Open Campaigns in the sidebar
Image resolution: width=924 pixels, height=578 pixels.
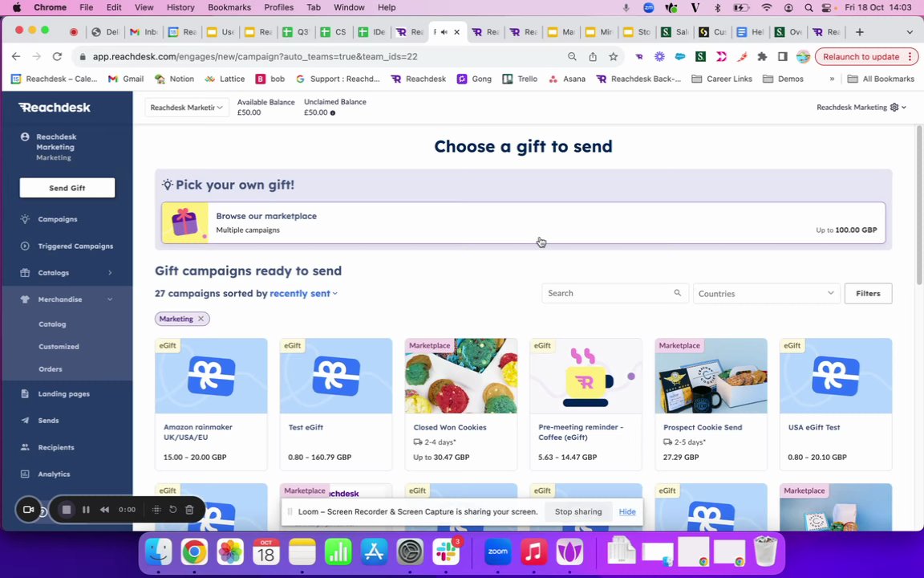click(57, 219)
